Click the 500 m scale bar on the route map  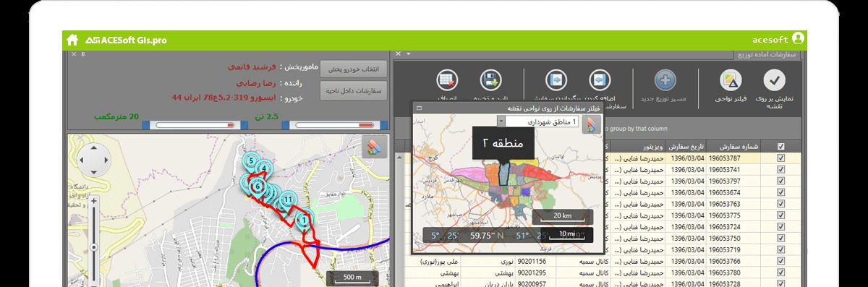click(x=353, y=278)
